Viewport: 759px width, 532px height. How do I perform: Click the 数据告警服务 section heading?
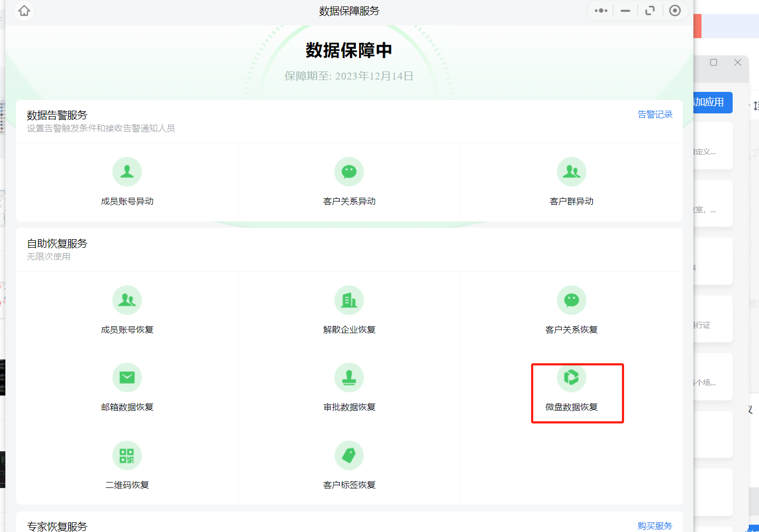click(x=57, y=115)
